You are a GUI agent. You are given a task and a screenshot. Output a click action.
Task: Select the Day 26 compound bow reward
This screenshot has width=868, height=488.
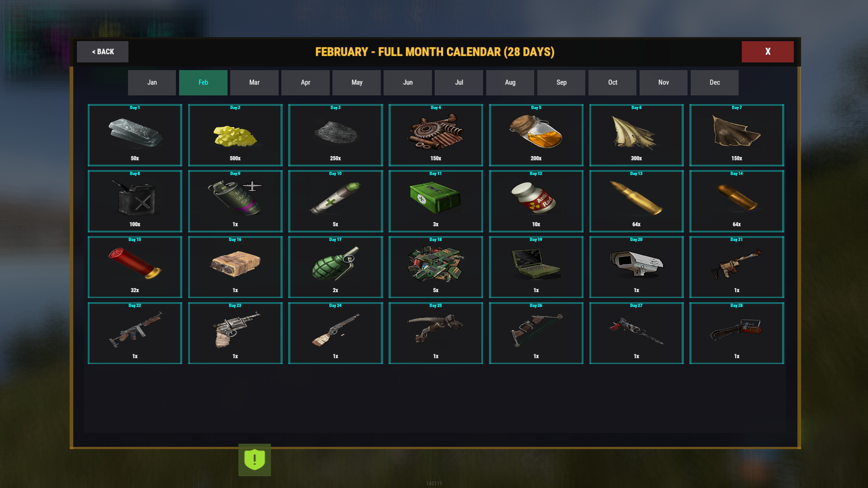pos(536,333)
